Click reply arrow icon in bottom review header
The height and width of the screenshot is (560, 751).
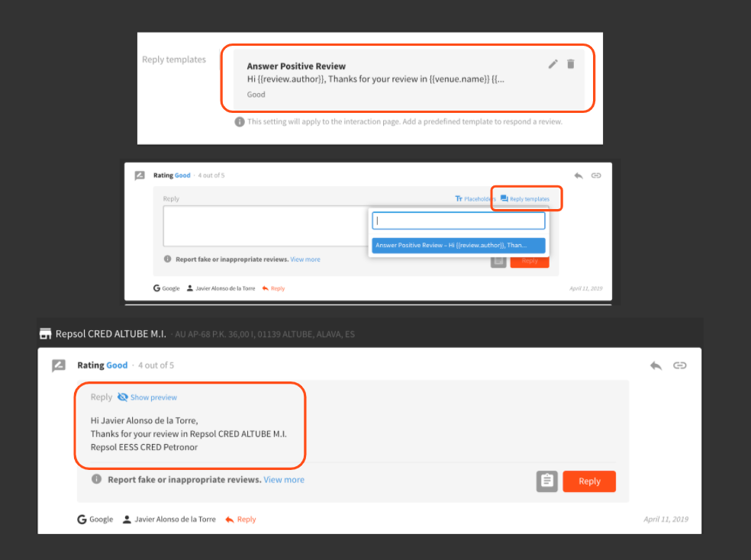(656, 365)
